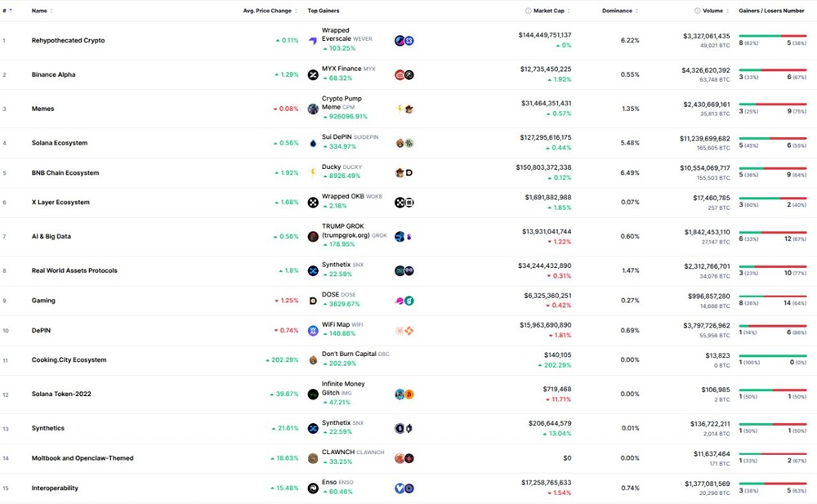Click the info icon beside Volume header

[698, 11]
